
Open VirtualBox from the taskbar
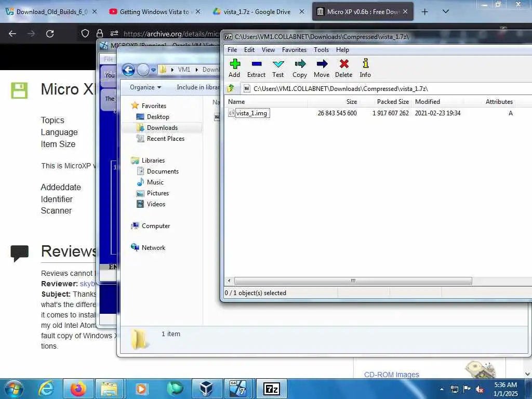(x=206, y=389)
